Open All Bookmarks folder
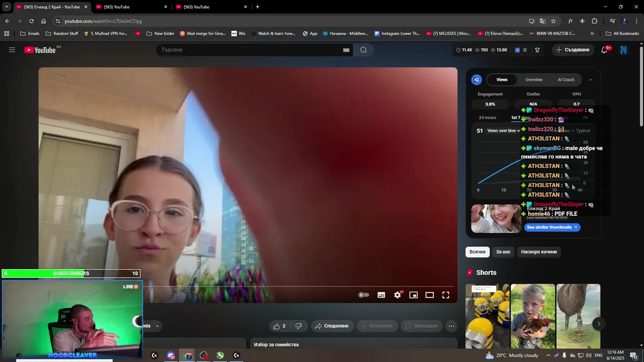This screenshot has width=644, height=362. tap(622, 34)
